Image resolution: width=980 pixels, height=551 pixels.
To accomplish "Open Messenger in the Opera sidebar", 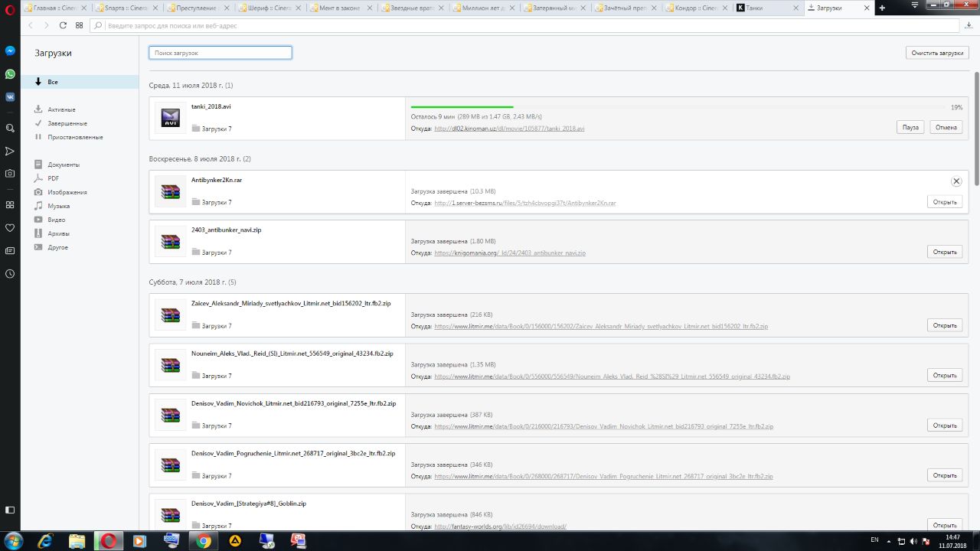I will pyautogui.click(x=10, y=51).
